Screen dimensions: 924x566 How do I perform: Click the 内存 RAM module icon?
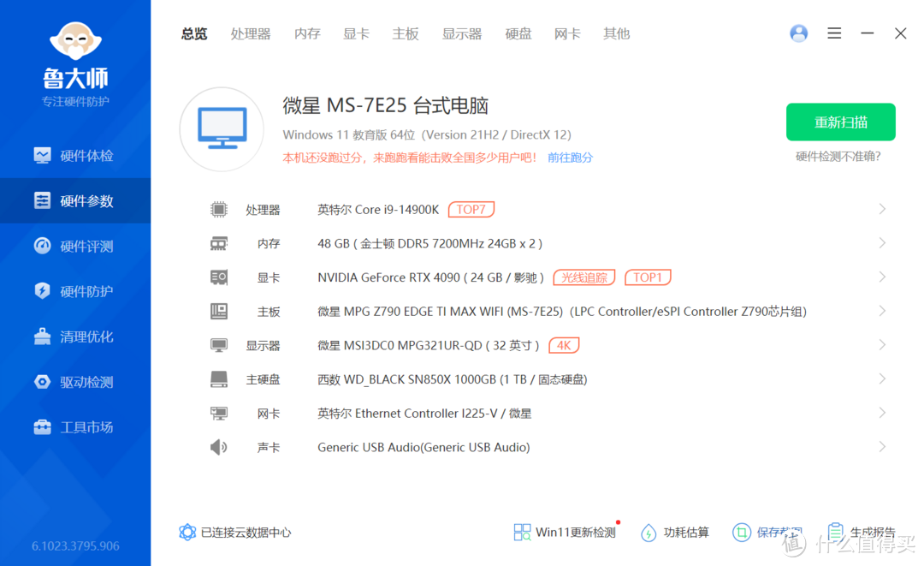click(x=219, y=243)
